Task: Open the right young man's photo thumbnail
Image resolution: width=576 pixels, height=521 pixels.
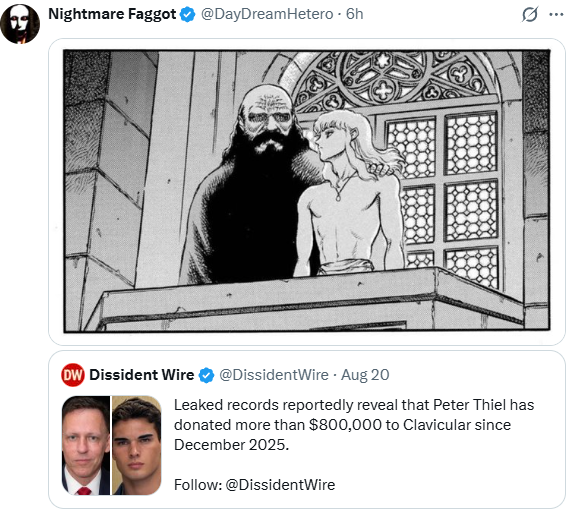Action: [x=136, y=445]
